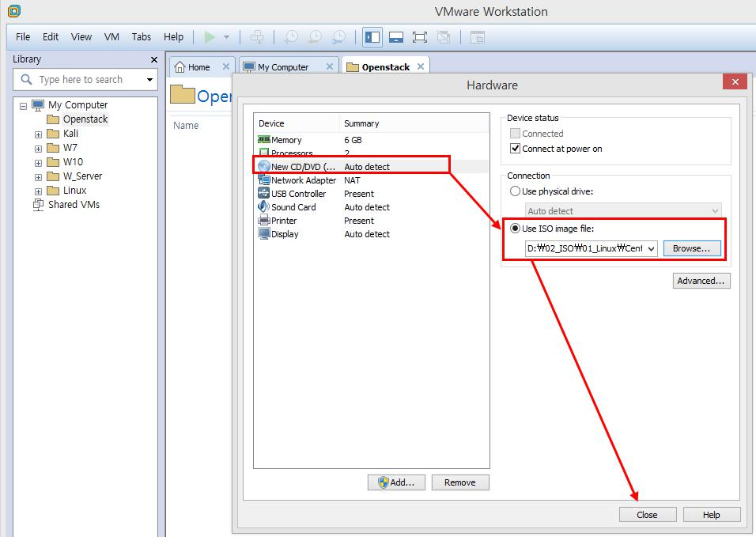Select Use ISO image file radio button
The height and width of the screenshot is (537, 756).
click(x=515, y=229)
